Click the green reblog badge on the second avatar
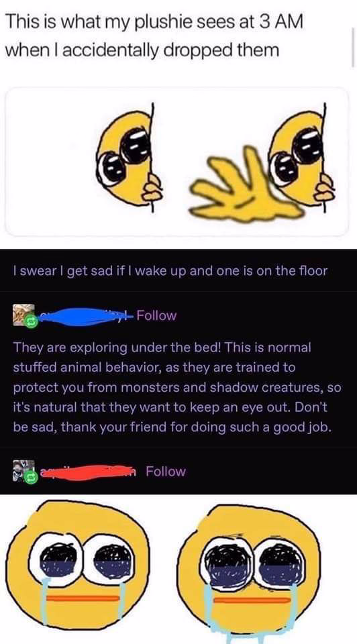 [x=32, y=477]
